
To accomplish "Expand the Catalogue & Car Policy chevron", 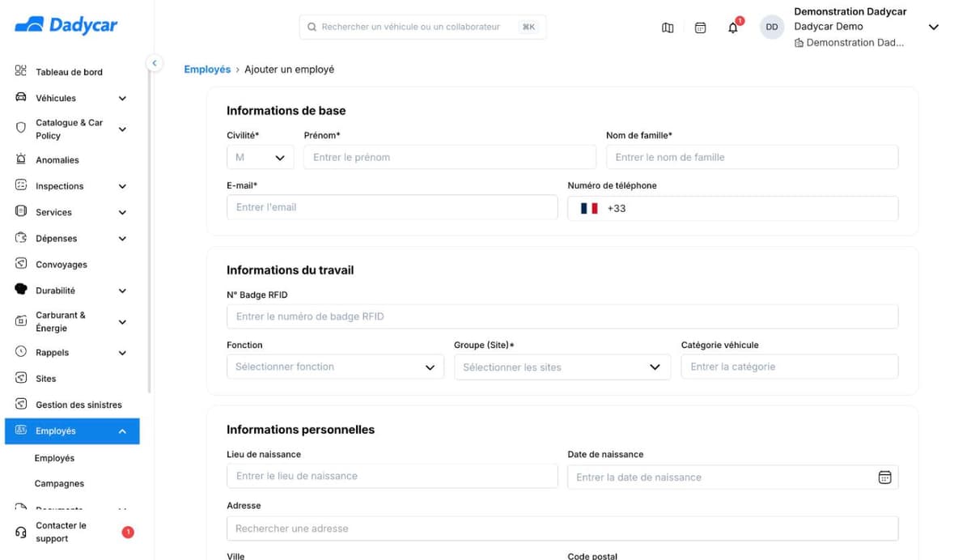I will [x=122, y=129].
